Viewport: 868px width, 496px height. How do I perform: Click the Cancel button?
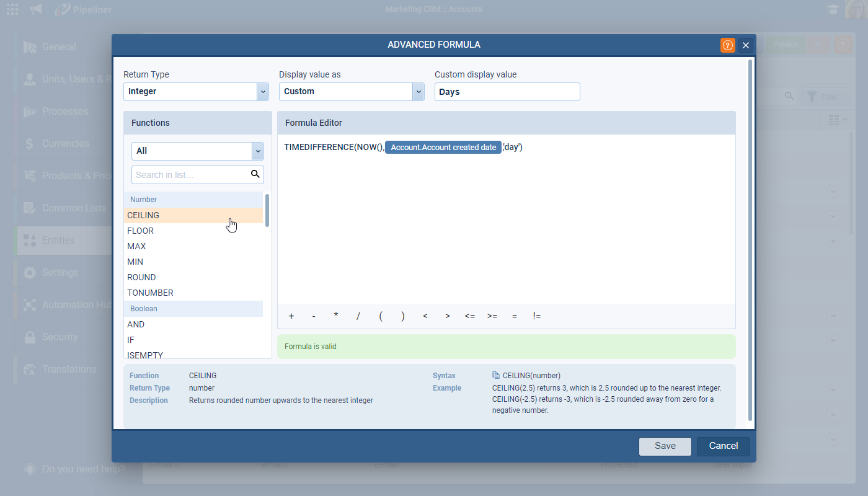tap(723, 446)
